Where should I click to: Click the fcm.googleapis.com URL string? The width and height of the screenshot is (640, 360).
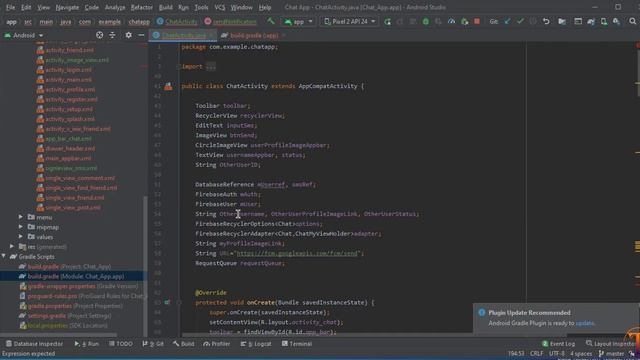tap(297, 253)
